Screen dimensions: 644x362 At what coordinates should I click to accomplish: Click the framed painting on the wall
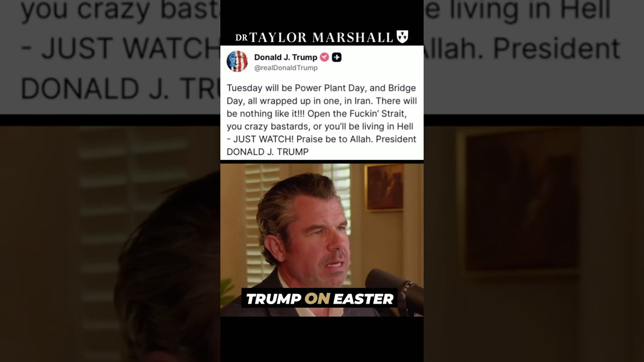point(384,188)
